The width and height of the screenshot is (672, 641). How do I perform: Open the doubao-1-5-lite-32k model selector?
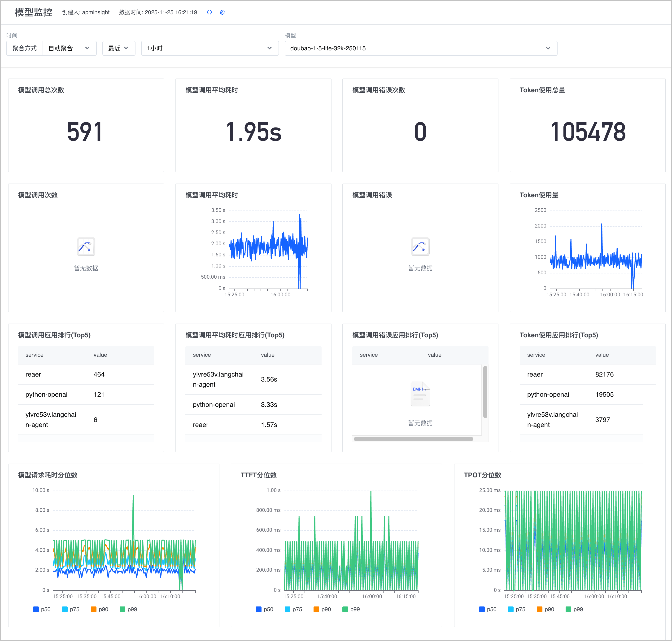tap(421, 48)
